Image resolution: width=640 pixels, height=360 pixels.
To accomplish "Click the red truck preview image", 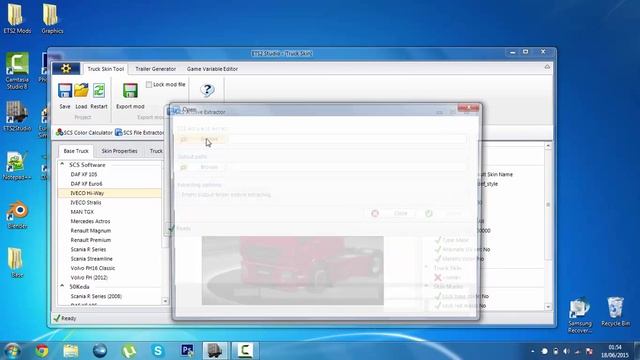I will tap(293, 271).
